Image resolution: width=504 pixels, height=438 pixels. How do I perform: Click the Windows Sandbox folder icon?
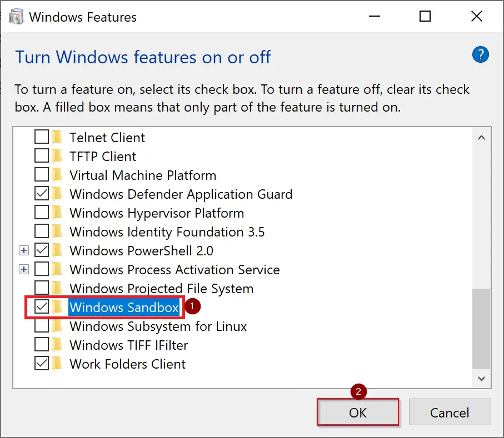pyautogui.click(x=57, y=307)
